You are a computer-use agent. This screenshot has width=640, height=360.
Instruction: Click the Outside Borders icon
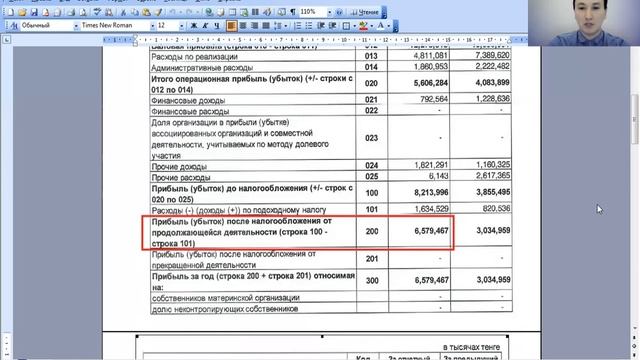point(346,26)
